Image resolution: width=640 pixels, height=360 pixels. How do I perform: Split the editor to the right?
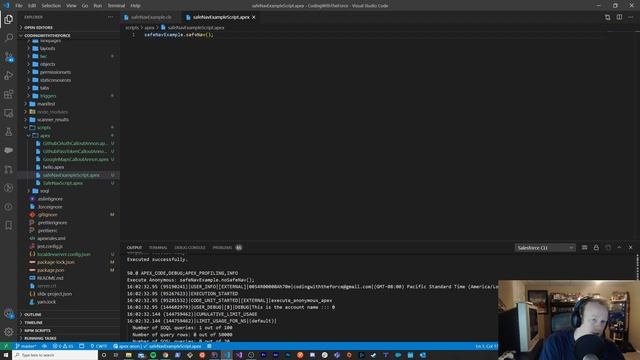click(x=619, y=17)
